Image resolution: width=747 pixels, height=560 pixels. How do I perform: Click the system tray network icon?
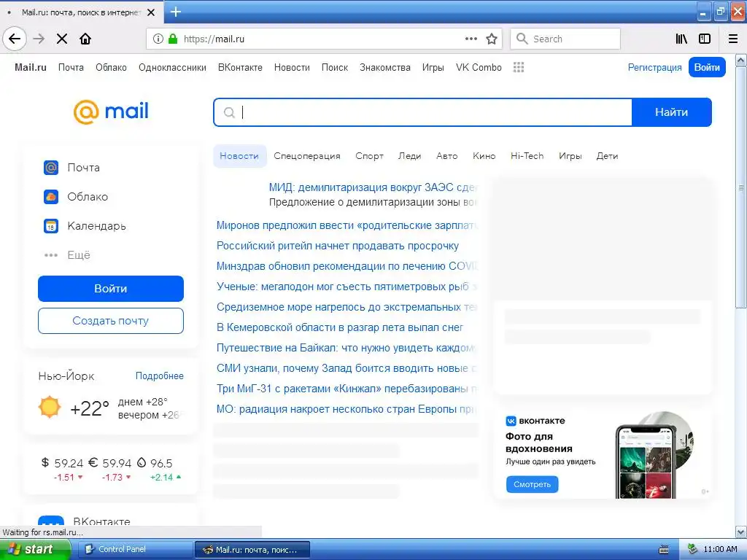(692, 549)
